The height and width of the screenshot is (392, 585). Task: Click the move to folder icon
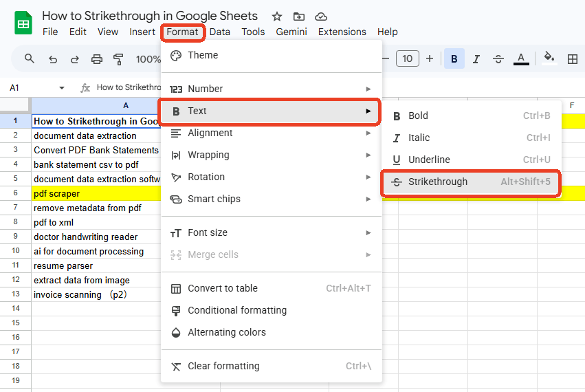coord(299,17)
